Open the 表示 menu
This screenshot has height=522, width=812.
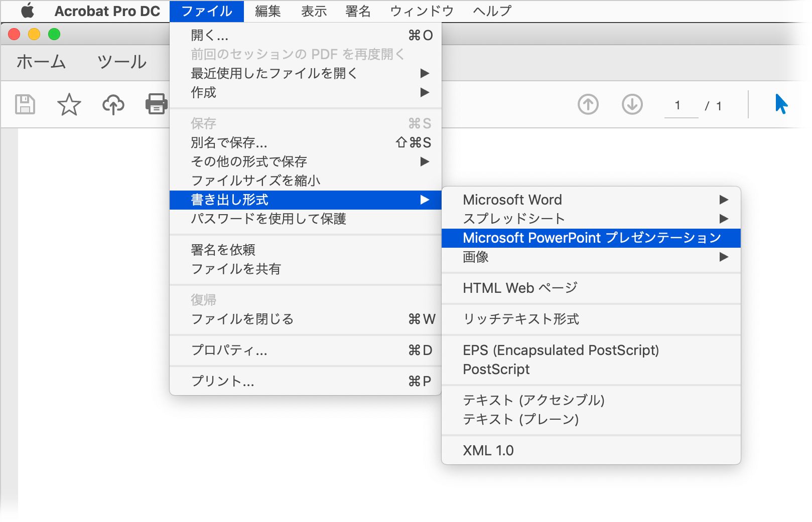314,11
